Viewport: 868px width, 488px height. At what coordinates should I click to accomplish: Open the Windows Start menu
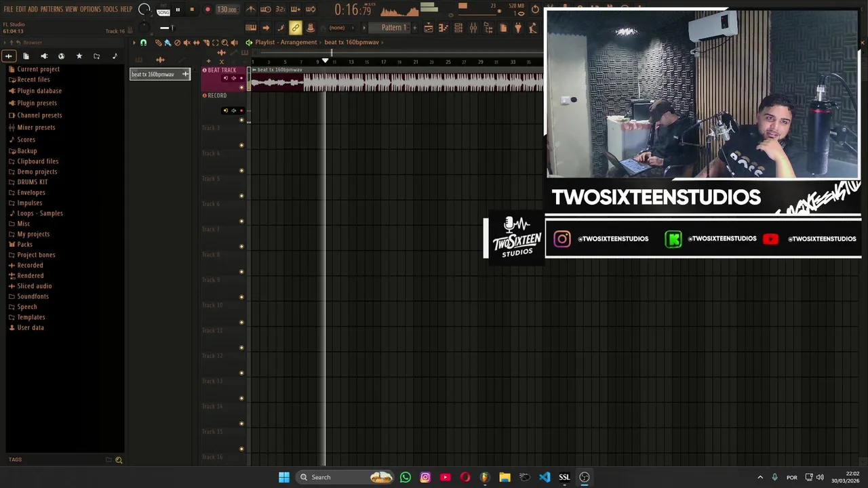tap(284, 477)
